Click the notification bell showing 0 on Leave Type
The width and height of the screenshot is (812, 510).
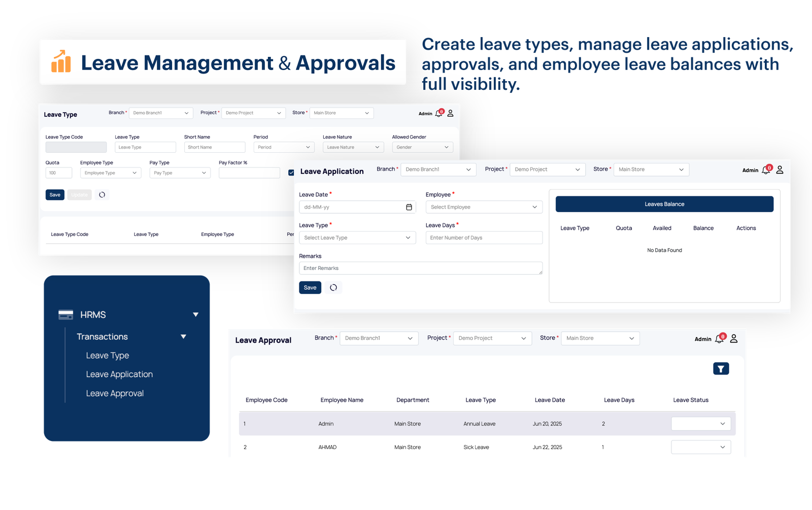[438, 113]
